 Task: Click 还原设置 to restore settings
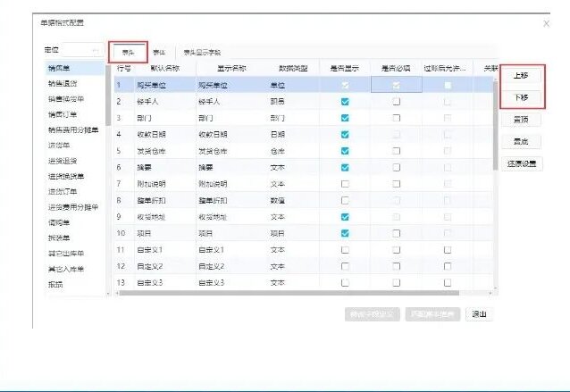521,163
